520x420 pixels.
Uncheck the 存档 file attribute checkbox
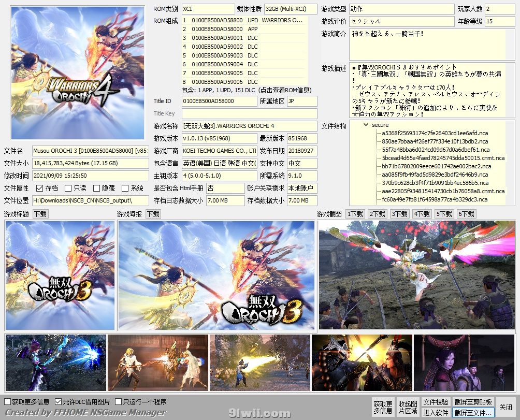(x=40, y=189)
